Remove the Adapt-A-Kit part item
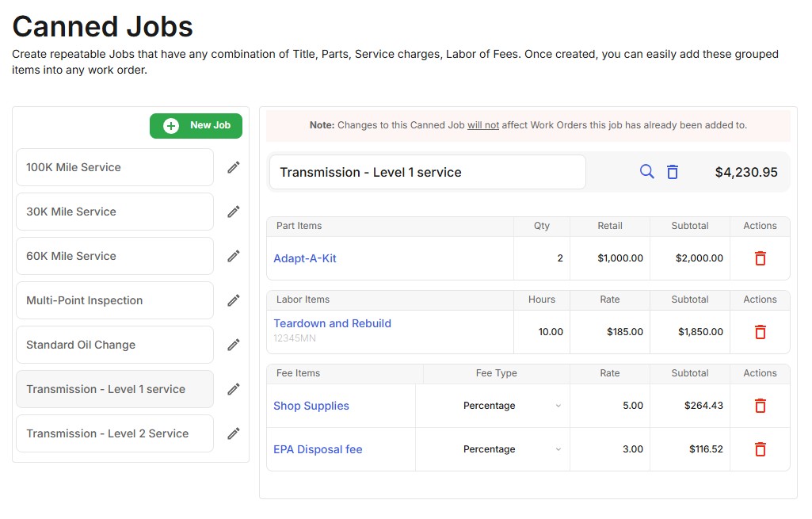This screenshot has width=812, height=519. pyautogui.click(x=760, y=258)
